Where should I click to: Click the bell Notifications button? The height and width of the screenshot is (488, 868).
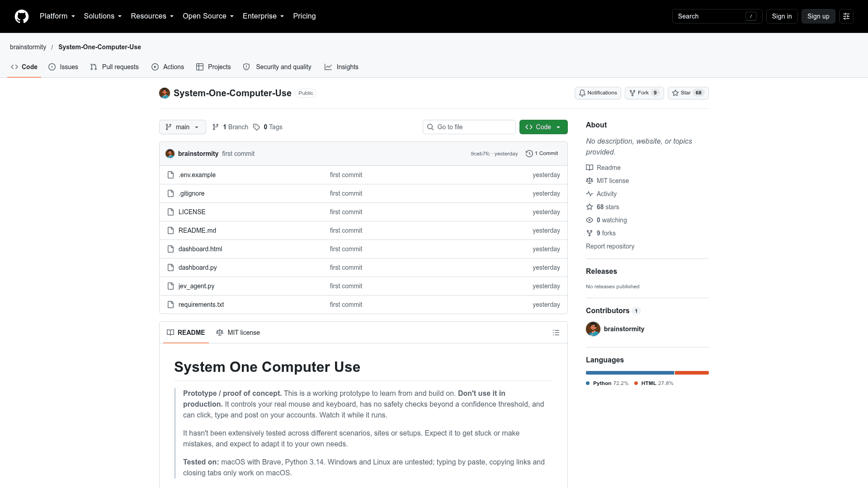598,93
